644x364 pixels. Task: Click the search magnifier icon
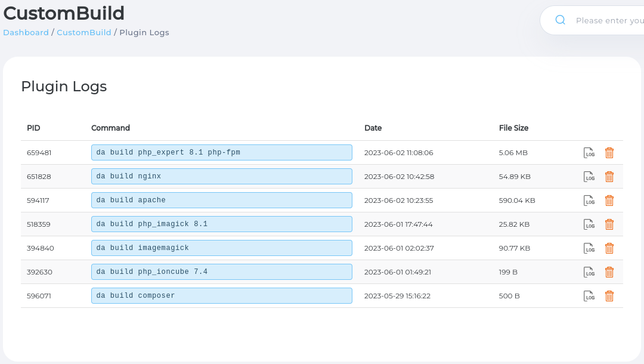[560, 20]
